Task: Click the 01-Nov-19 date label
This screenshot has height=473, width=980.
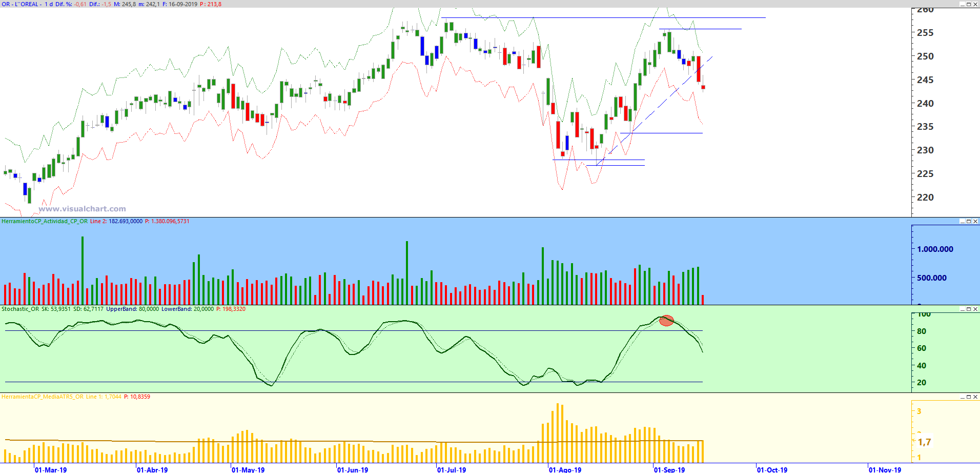Action: tap(885, 469)
